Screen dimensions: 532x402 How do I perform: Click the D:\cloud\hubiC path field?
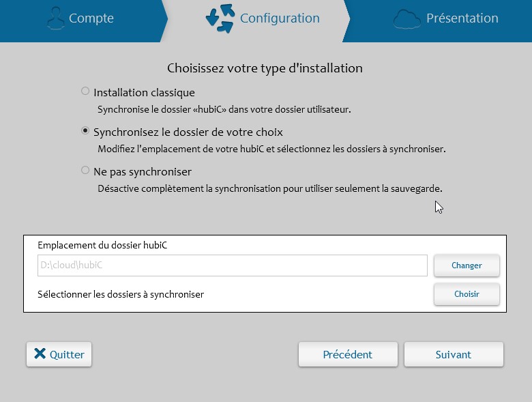point(232,265)
